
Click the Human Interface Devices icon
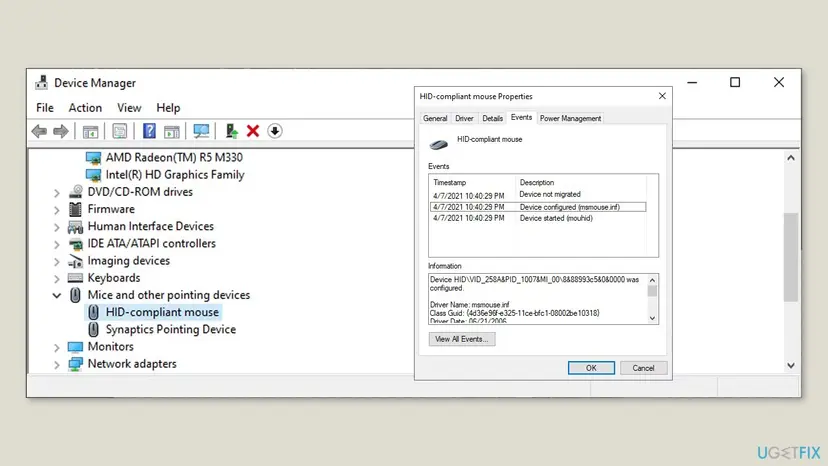click(x=76, y=227)
